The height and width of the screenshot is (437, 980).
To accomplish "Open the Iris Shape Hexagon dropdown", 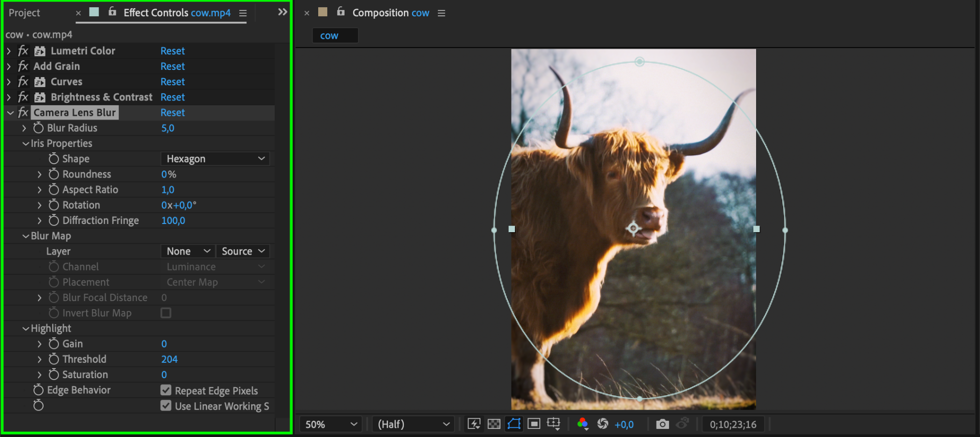I will (215, 159).
